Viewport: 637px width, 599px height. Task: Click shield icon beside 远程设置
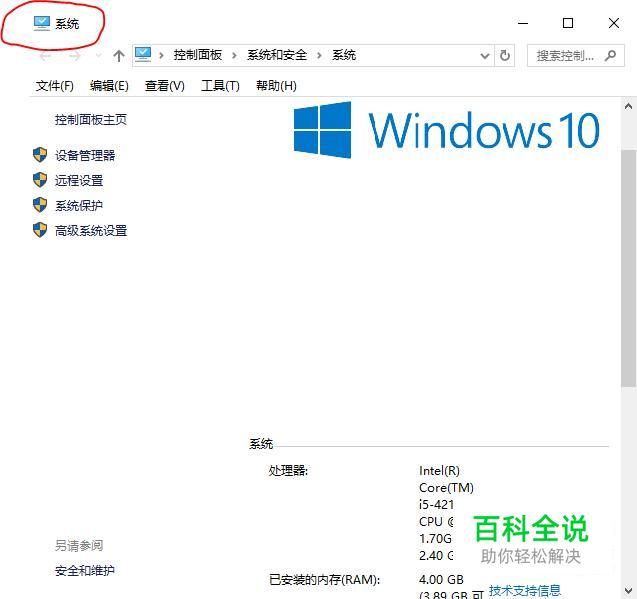point(40,180)
